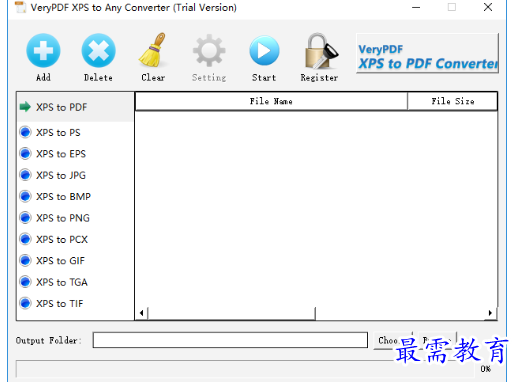Click the Clear broom icon

[153, 50]
